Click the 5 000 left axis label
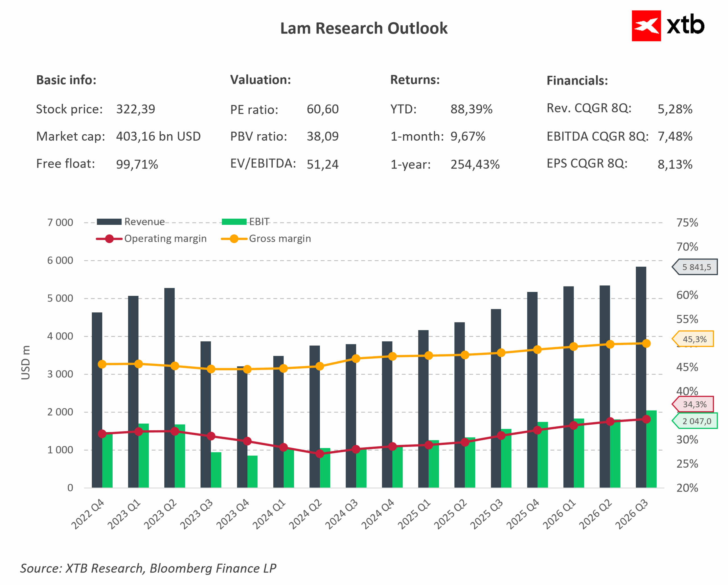The width and height of the screenshot is (728, 585). click(x=60, y=298)
